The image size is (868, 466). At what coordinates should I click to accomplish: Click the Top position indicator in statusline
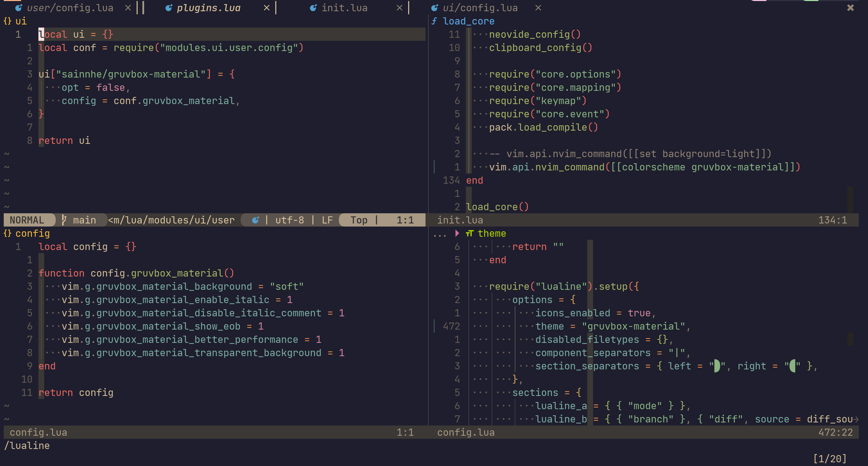pyautogui.click(x=359, y=220)
